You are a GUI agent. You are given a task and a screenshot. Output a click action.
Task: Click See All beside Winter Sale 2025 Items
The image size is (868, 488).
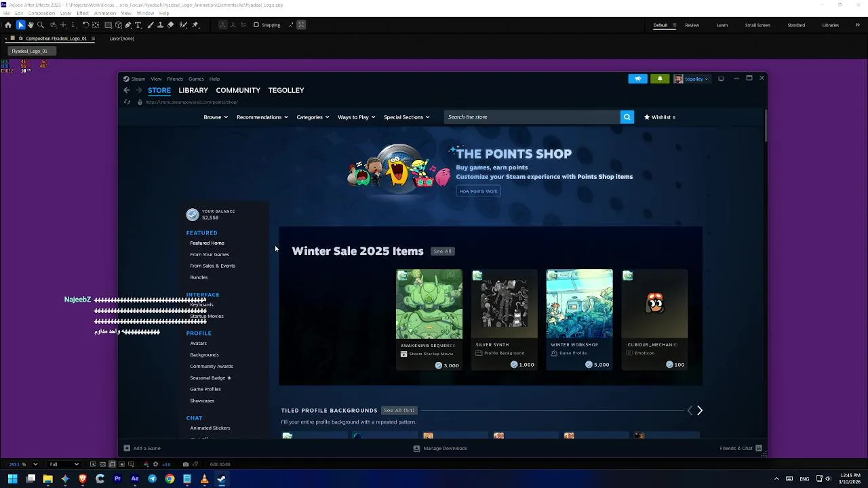coord(442,251)
